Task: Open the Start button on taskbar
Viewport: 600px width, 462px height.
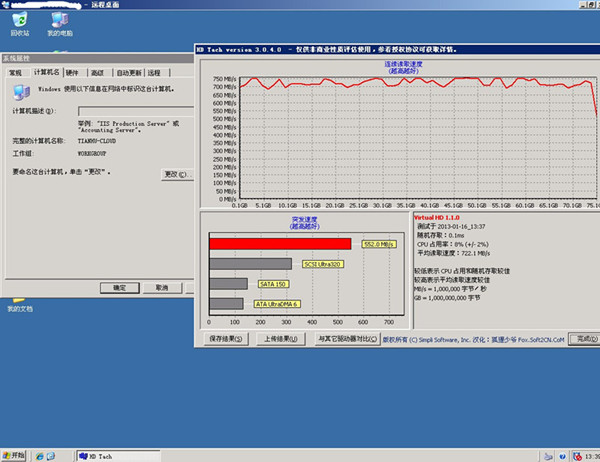Action: click(14, 455)
